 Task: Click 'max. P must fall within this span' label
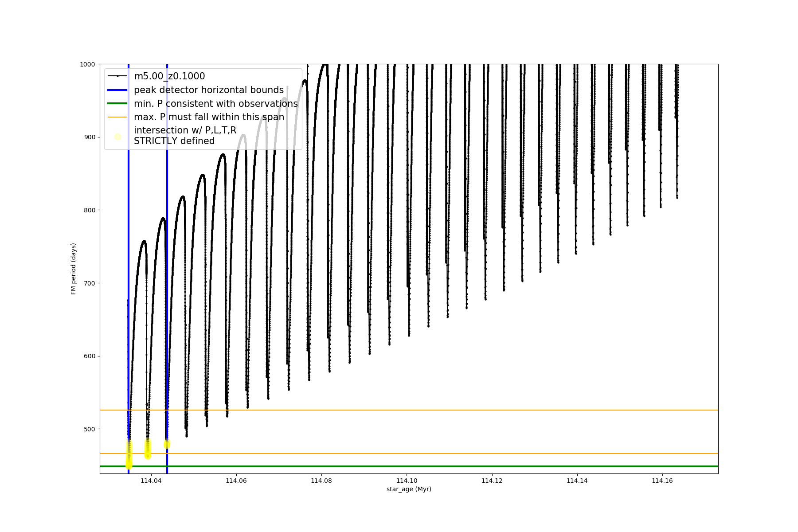tap(209, 117)
